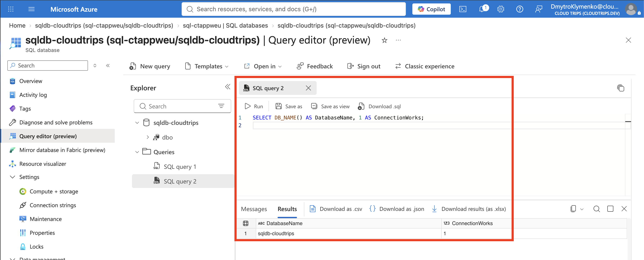Go to Home breadcrumb
This screenshot has width=644, height=260.
pos(17,25)
